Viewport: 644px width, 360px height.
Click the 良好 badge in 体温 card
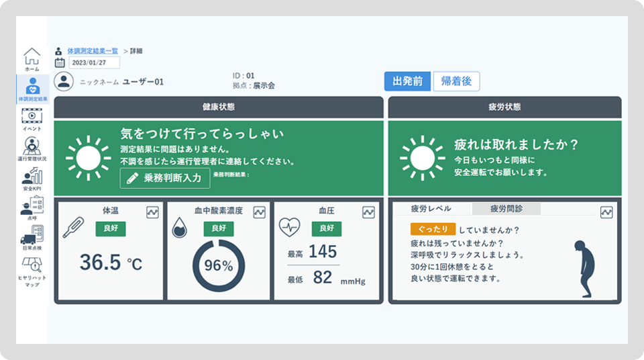111,228
